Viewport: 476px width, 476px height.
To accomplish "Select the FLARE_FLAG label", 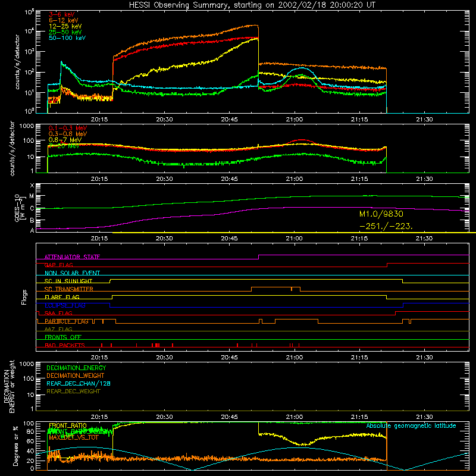I will tap(62, 297).
